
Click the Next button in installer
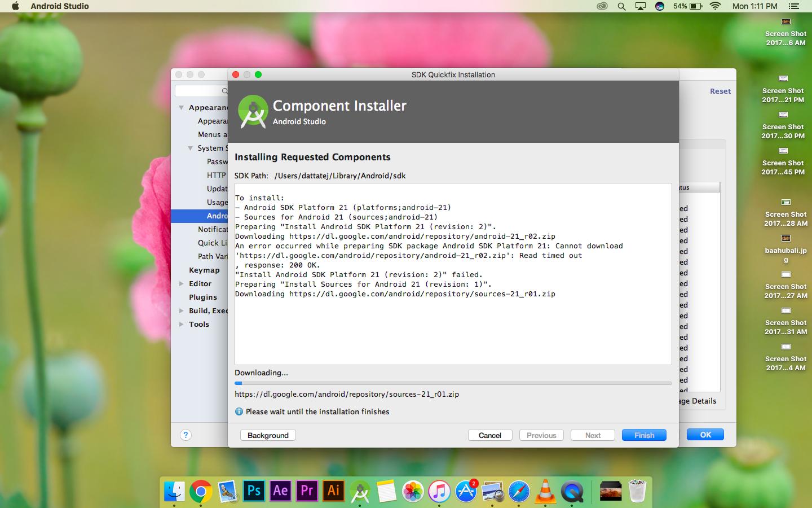click(x=593, y=435)
